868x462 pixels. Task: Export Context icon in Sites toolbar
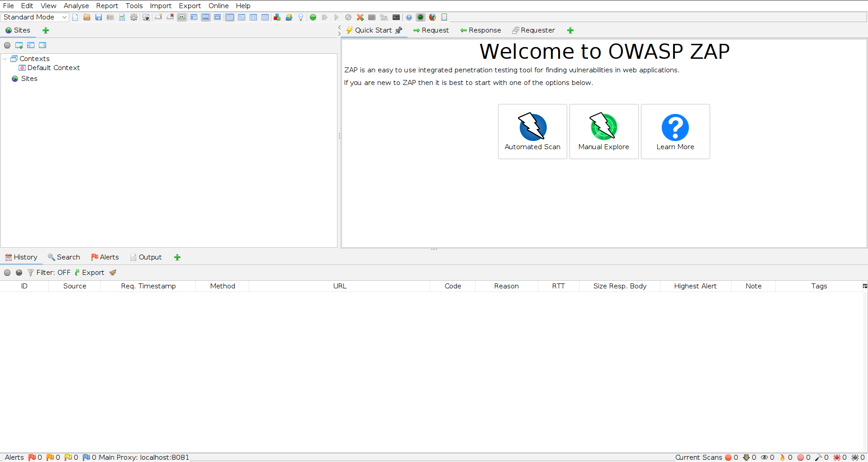[x=43, y=45]
